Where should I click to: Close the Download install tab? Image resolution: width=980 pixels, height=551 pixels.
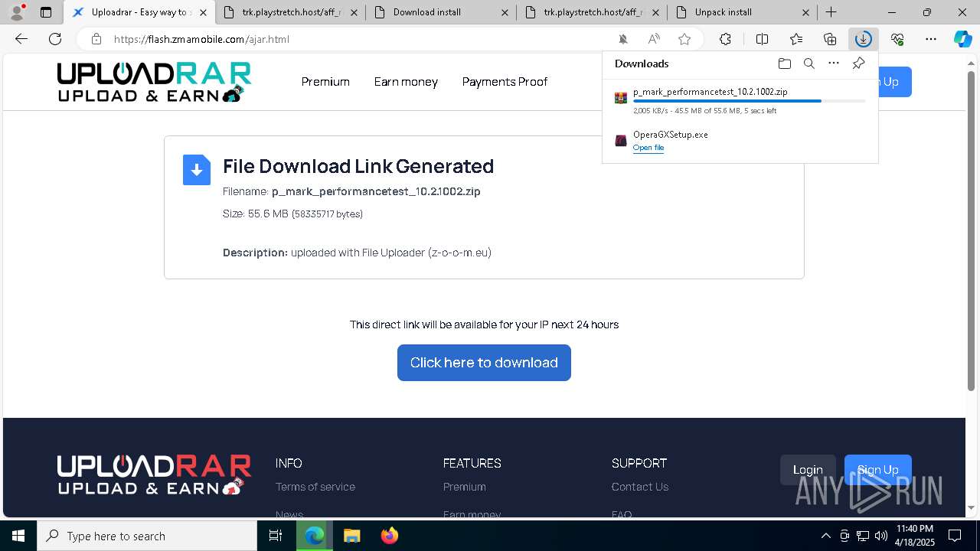[505, 12]
